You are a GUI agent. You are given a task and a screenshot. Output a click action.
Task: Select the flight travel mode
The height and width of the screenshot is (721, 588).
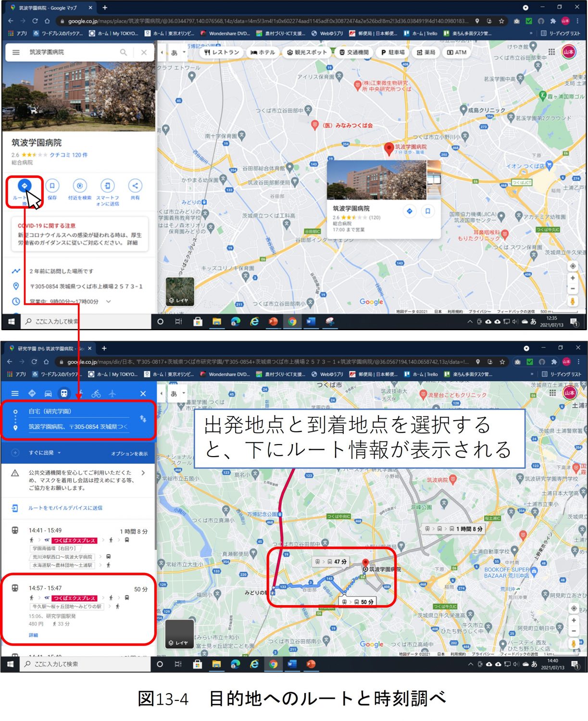tap(112, 393)
